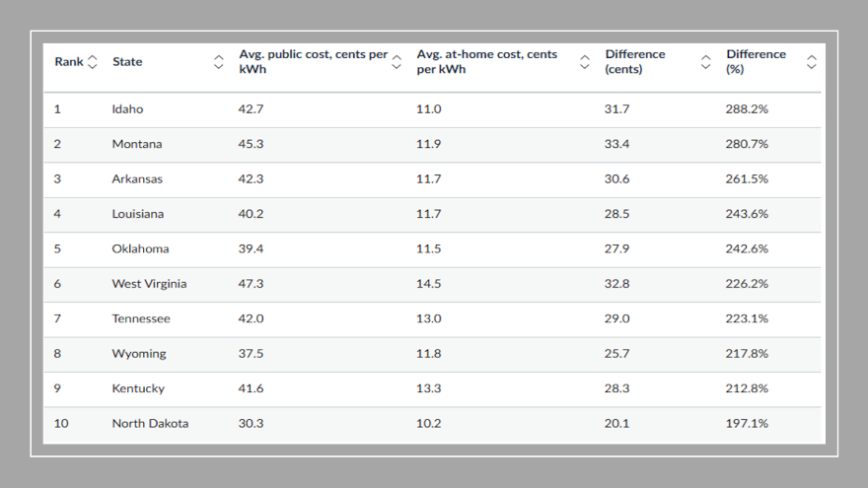Sort by Avg. at-home cost column arrows

pos(585,62)
